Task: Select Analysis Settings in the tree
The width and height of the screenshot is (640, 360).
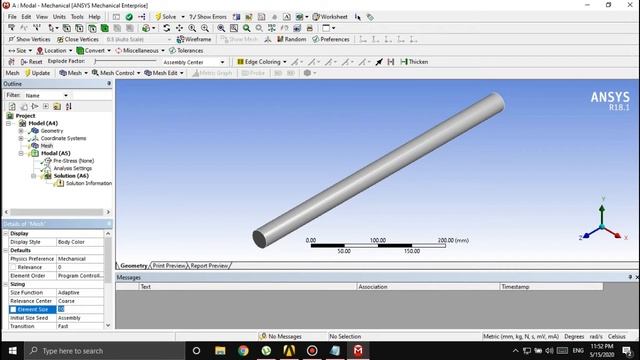Action: tap(73, 168)
